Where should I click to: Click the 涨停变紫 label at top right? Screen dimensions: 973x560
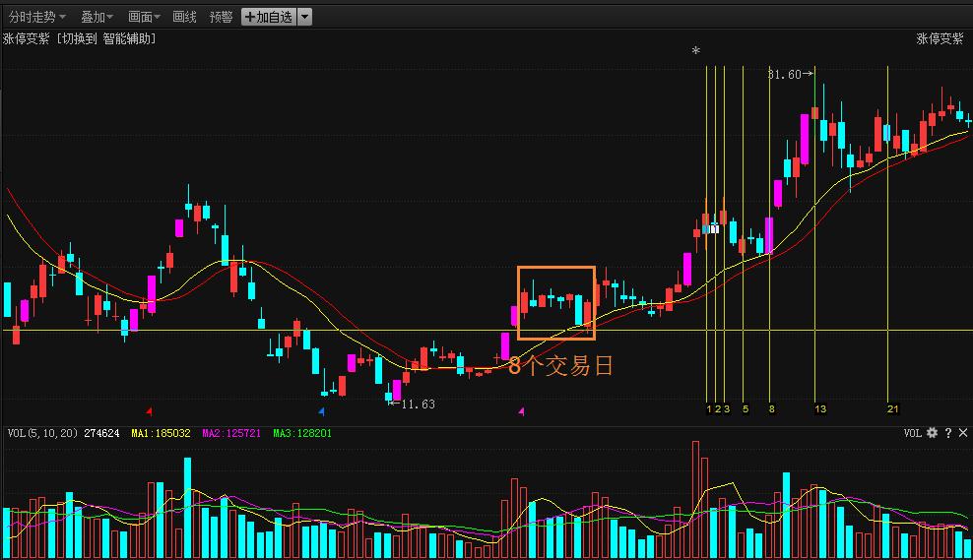tap(940, 38)
